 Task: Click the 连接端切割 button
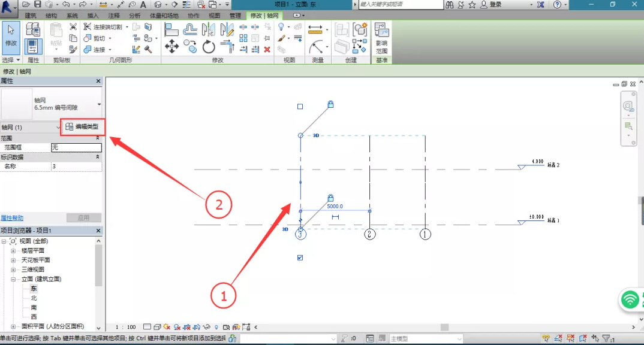click(103, 27)
